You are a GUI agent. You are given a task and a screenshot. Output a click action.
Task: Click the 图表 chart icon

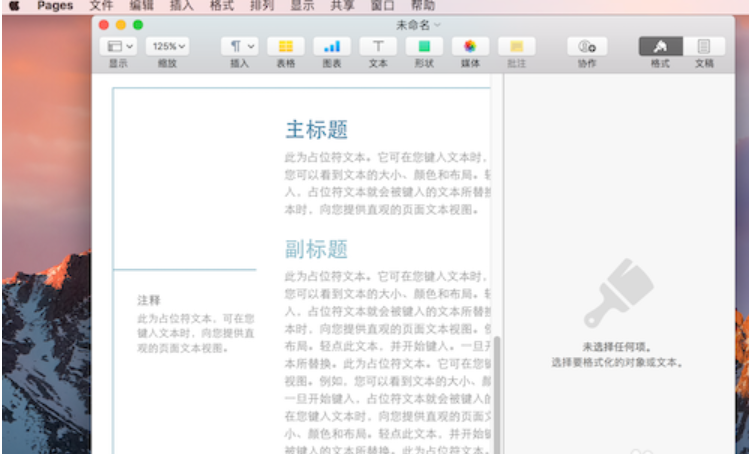tap(331, 46)
